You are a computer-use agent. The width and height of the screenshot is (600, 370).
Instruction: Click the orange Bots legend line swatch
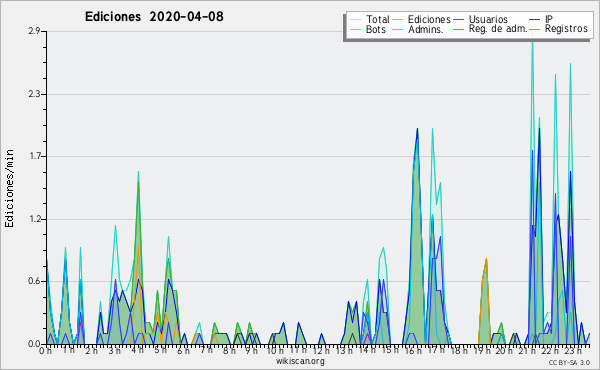tap(355, 29)
